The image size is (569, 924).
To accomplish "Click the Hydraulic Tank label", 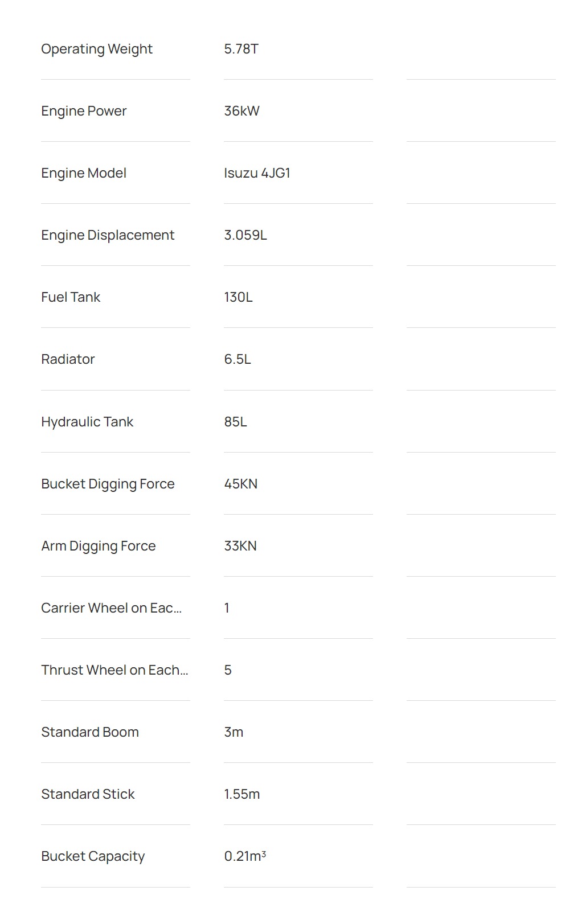I will [87, 422].
